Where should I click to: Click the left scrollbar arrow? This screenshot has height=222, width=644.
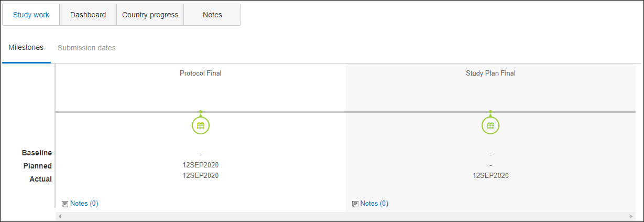pyautogui.click(x=60, y=216)
